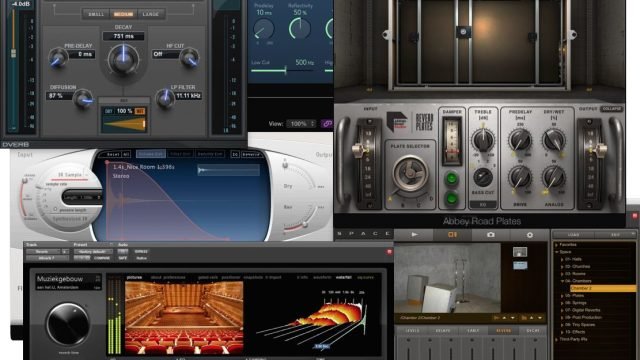The height and width of the screenshot is (360, 640).
Task: Click the Abbey Road Plates DAMPER meter
Action: pyautogui.click(x=451, y=140)
